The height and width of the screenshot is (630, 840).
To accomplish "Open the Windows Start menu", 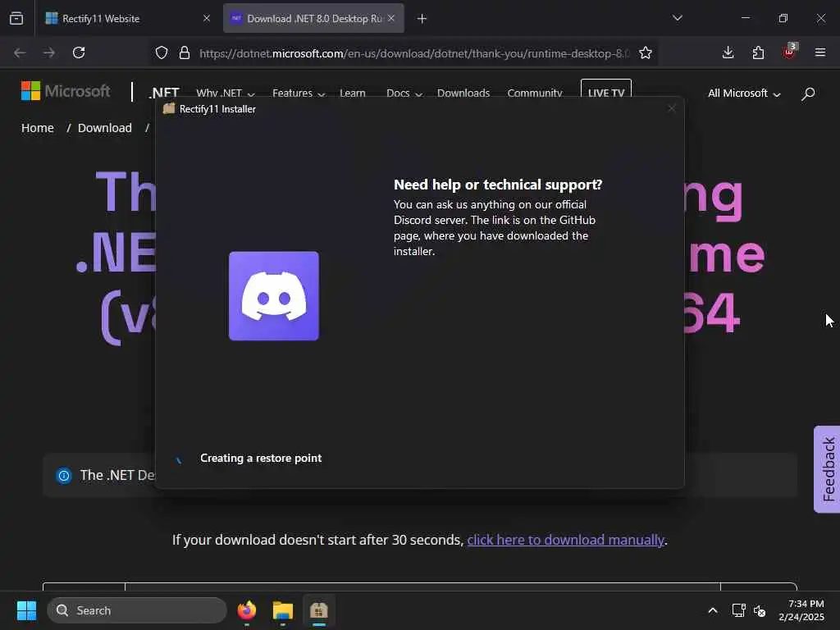I will tap(26, 610).
